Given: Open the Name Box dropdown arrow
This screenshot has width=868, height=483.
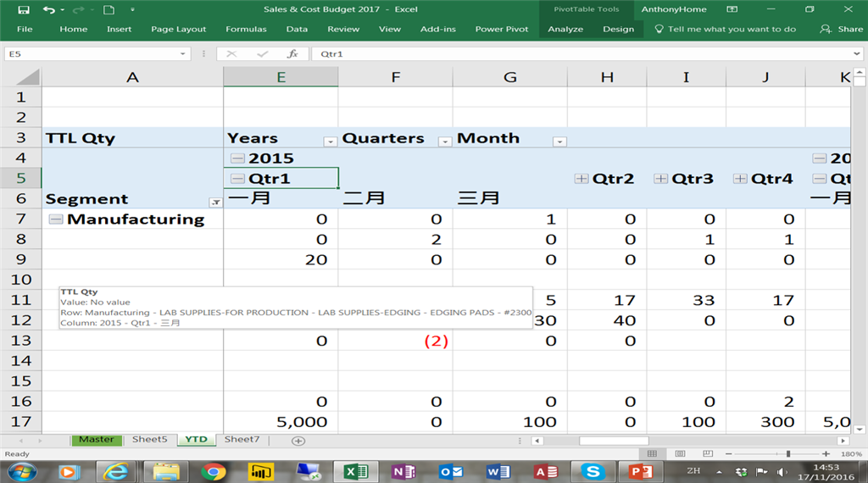Looking at the screenshot, I should coord(183,53).
